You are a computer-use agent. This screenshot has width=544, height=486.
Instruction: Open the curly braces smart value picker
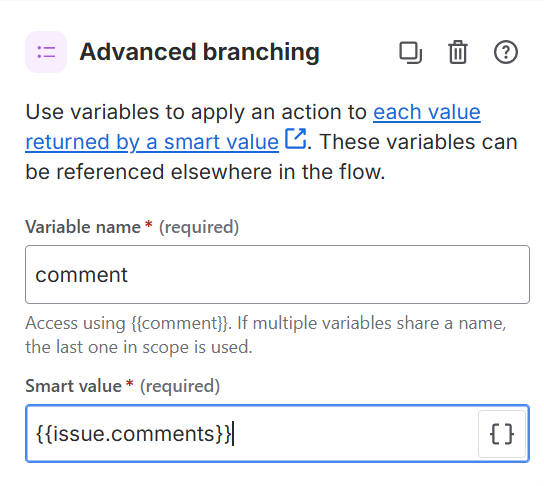coord(502,434)
